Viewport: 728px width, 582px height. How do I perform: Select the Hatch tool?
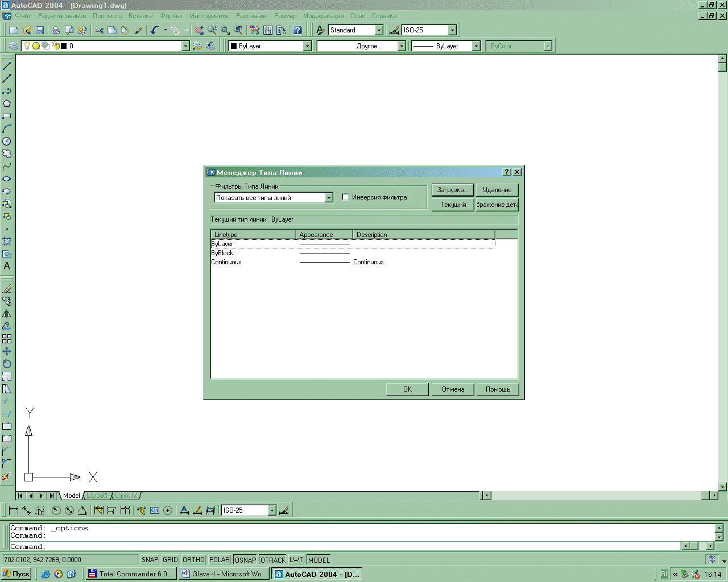7,241
